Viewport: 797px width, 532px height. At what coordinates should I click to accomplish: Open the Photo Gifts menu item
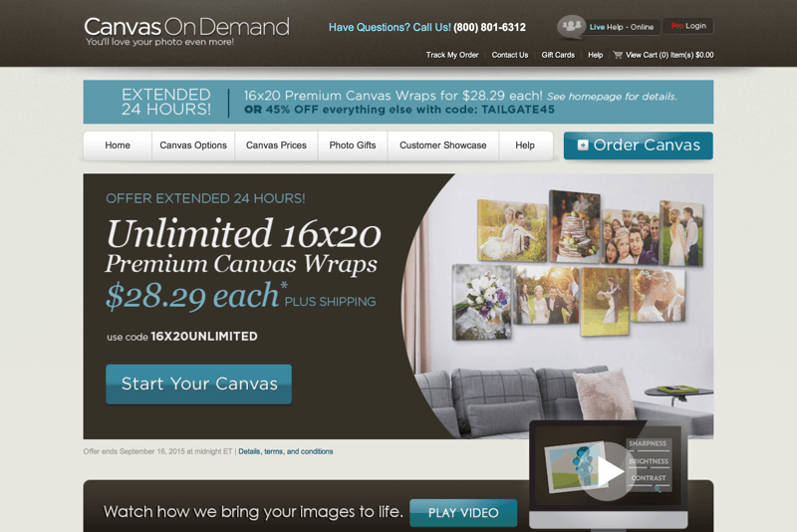(x=353, y=145)
